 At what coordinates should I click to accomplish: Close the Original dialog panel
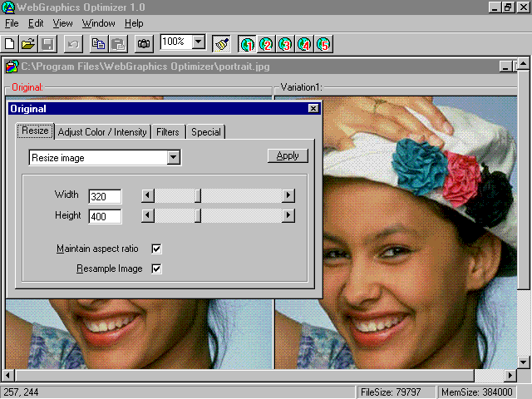[x=313, y=108]
